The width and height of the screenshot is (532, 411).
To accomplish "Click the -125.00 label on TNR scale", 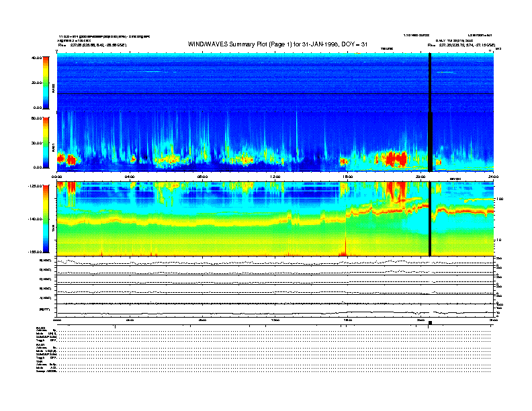I will coord(35,186).
